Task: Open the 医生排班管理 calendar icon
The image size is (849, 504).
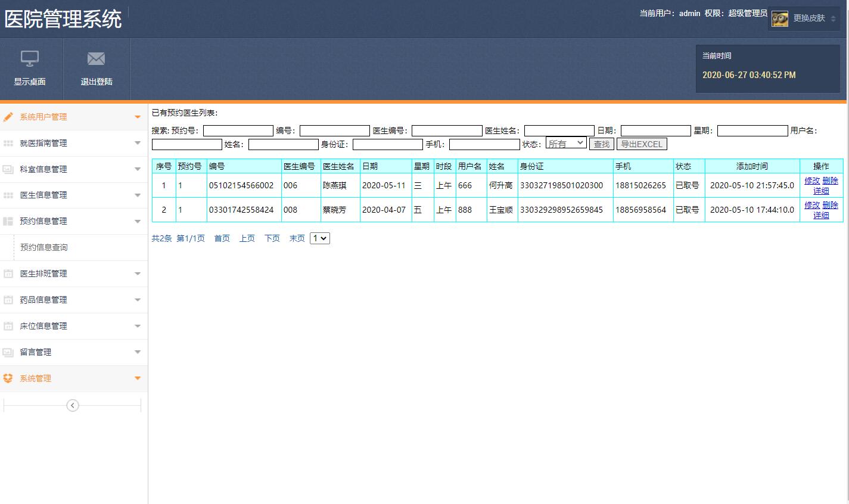Action: [x=8, y=273]
